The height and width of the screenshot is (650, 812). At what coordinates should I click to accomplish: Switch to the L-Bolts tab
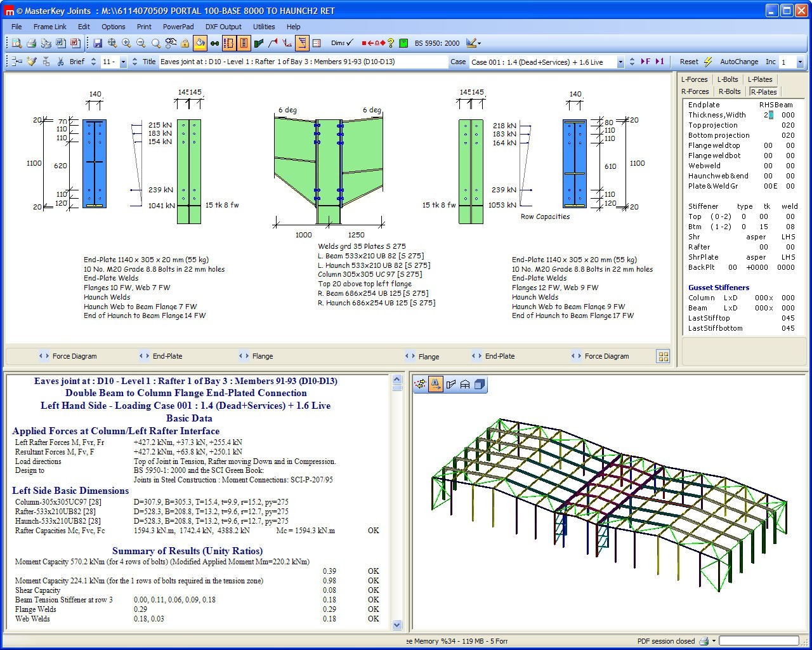727,79
